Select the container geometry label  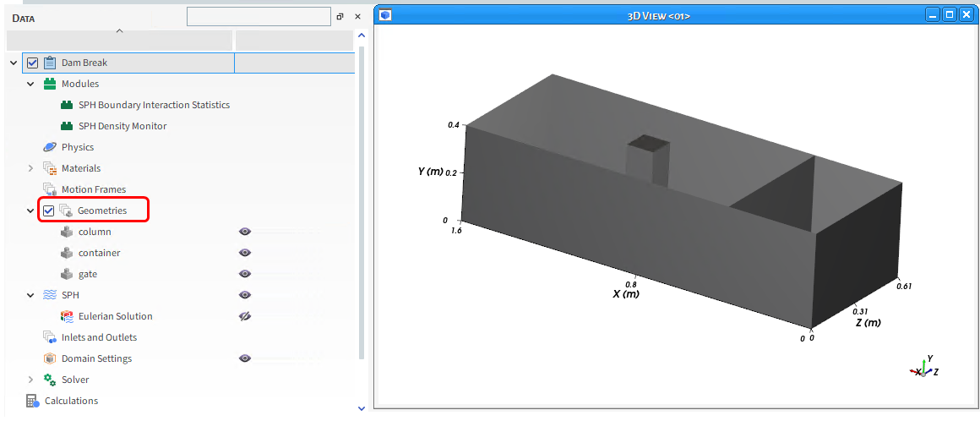tap(100, 254)
